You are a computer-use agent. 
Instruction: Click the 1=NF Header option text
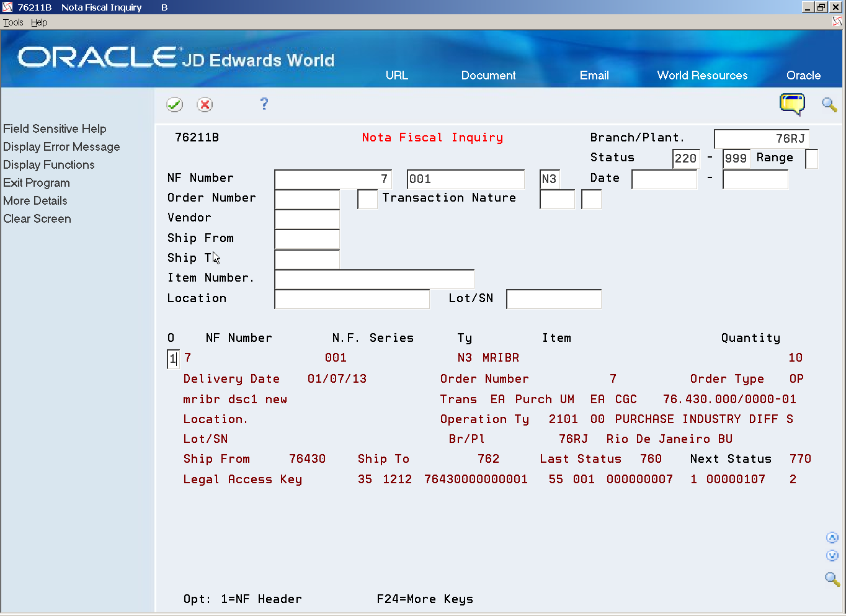tap(261, 599)
